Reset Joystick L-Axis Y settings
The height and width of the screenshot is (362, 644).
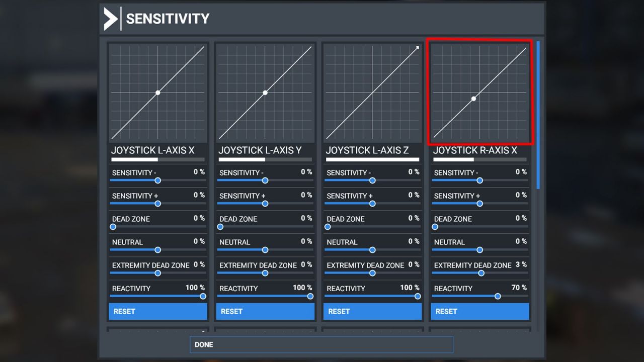tap(265, 311)
